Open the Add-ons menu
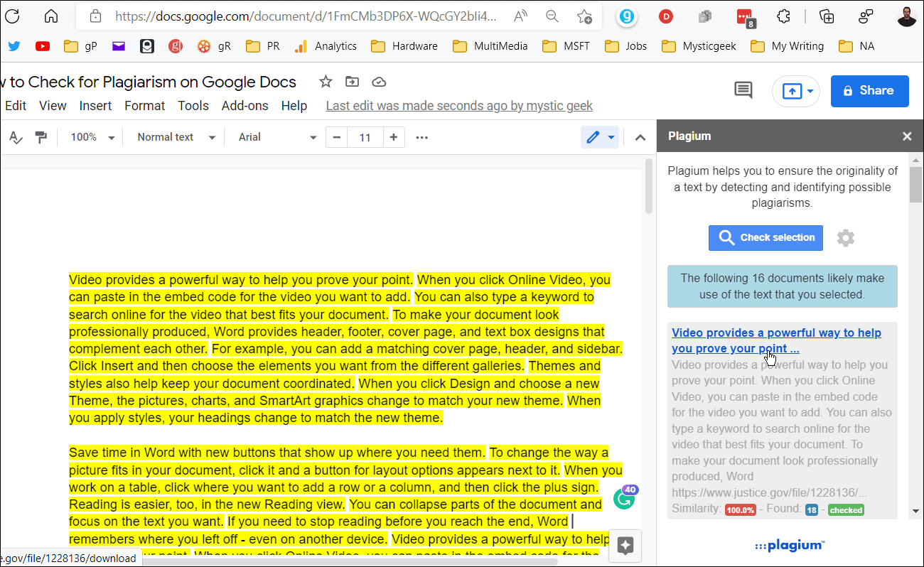Viewport: 924px width, 567px height. (245, 106)
